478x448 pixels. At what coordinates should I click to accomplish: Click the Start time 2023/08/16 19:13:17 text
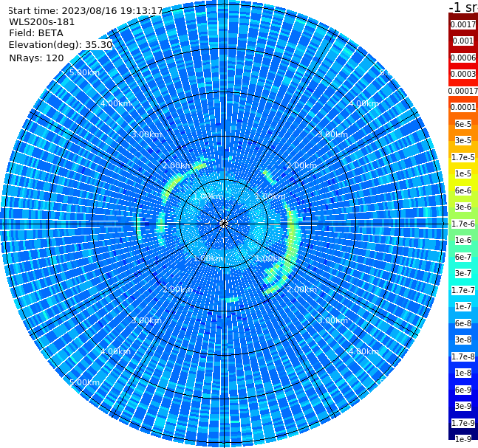pos(85,10)
